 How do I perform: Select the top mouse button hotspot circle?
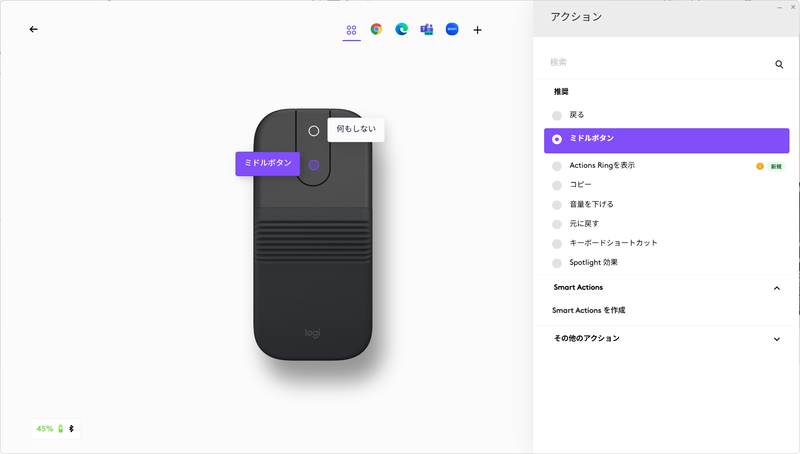click(314, 131)
